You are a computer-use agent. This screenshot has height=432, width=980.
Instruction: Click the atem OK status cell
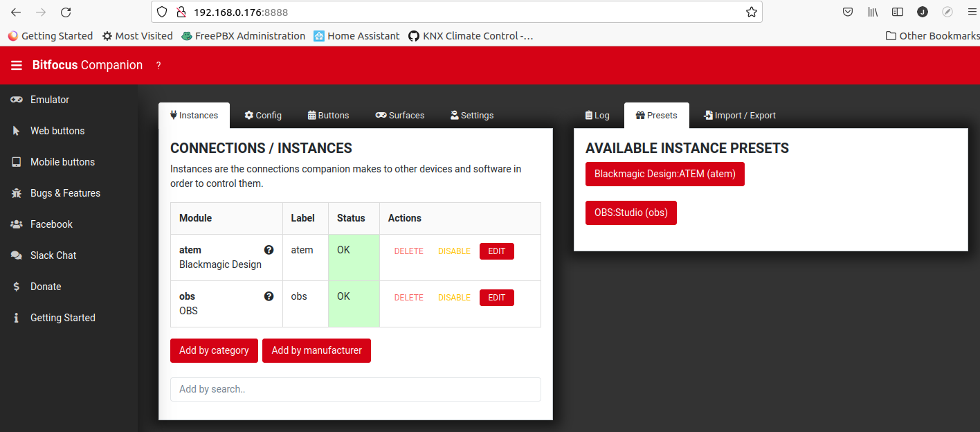pos(354,258)
